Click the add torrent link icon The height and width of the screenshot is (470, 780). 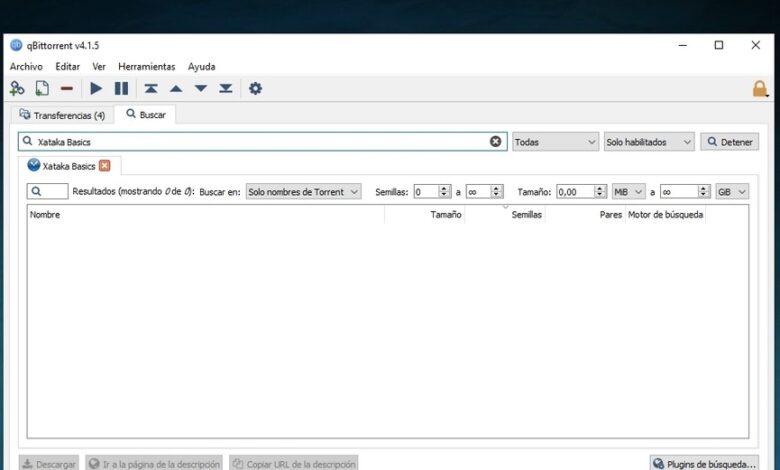coord(17,89)
